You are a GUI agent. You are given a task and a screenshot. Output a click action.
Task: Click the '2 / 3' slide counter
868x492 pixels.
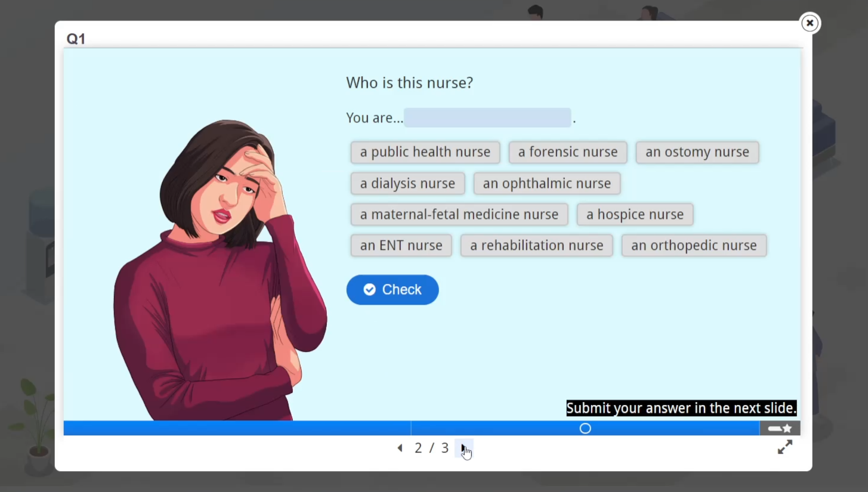tap(431, 448)
